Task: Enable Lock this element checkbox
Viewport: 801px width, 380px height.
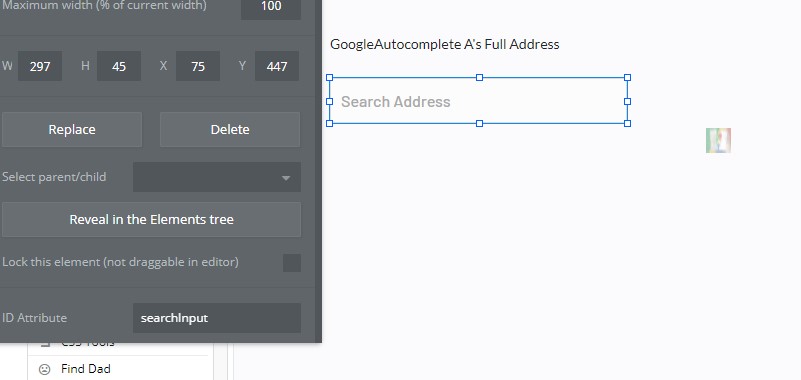Action: 292,263
